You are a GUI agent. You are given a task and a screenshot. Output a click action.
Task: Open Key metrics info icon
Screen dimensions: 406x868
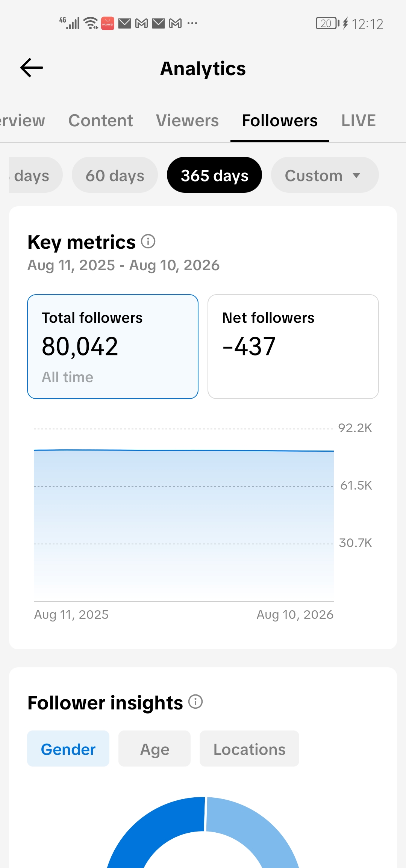coord(148,241)
